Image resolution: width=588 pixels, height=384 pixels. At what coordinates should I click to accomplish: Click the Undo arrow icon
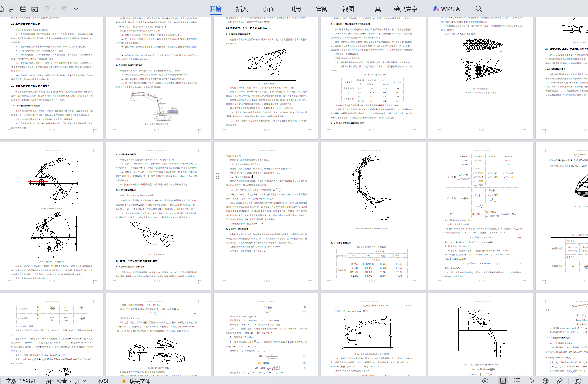point(47,9)
